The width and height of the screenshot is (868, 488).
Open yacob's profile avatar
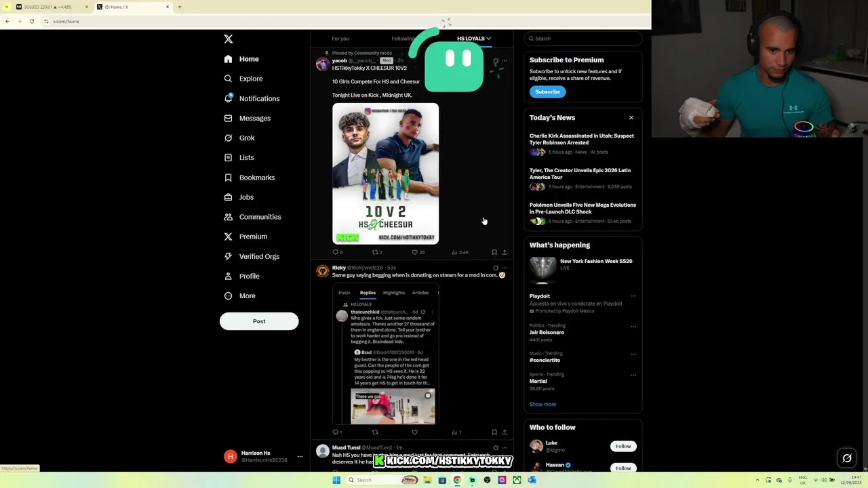pos(323,64)
